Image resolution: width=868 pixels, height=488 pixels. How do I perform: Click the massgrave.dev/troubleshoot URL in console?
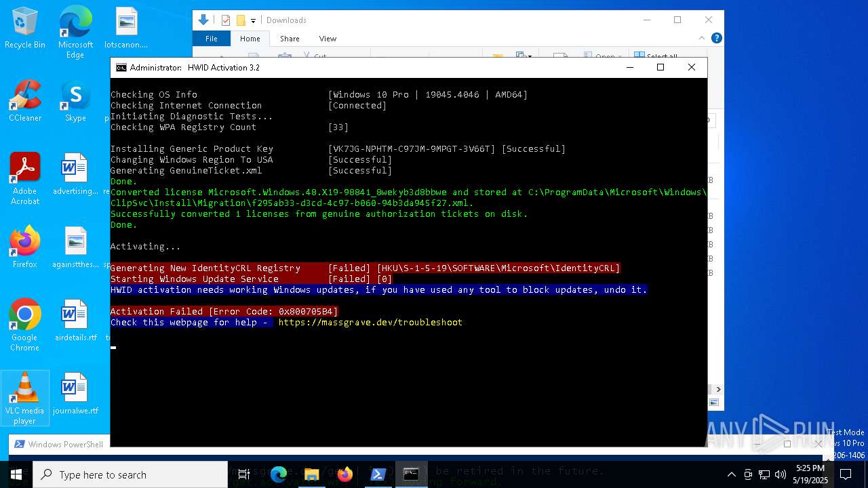coord(370,322)
